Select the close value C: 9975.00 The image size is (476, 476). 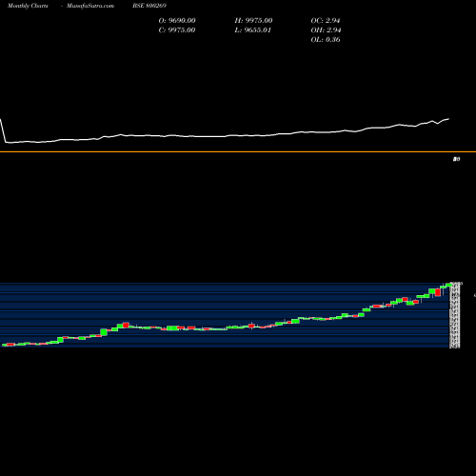click(177, 30)
